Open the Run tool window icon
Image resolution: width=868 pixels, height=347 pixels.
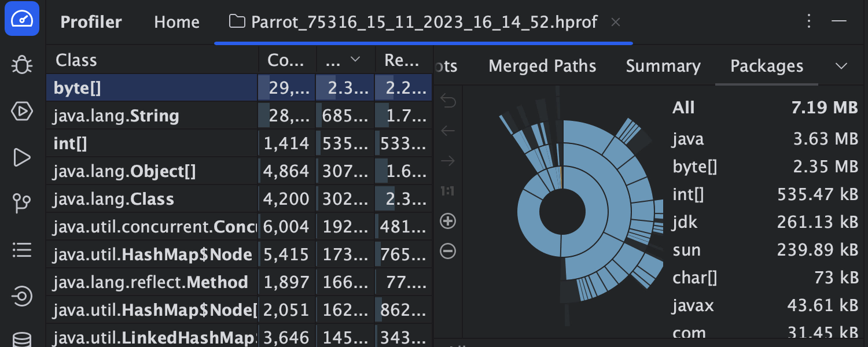coord(22,157)
